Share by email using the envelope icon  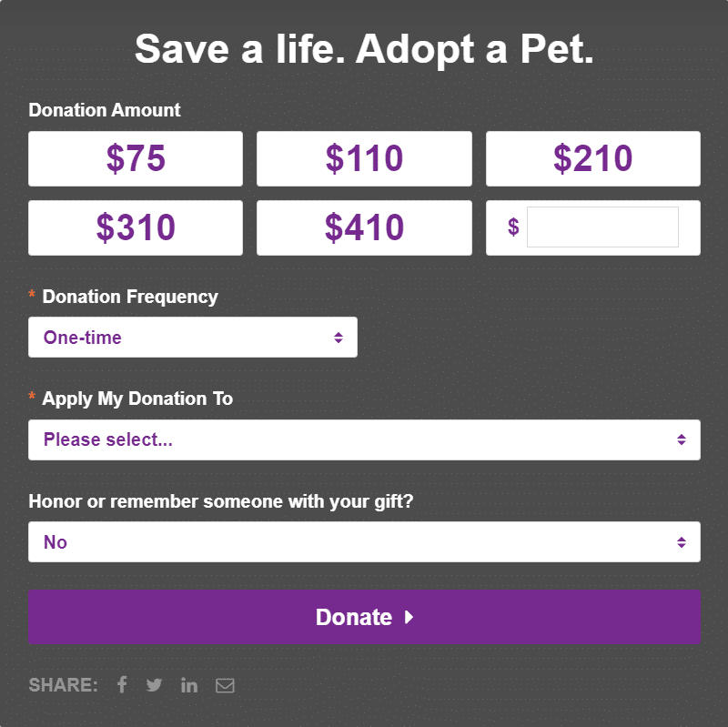point(225,686)
